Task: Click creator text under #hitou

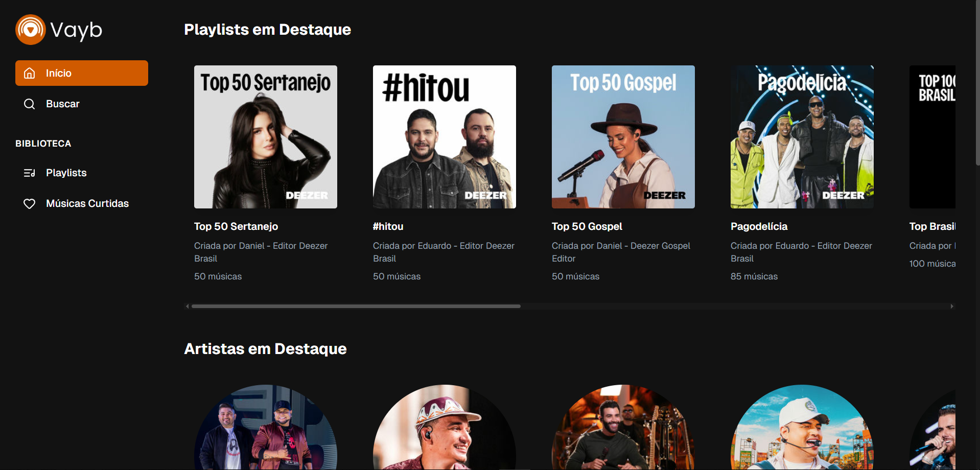Action: [444, 252]
